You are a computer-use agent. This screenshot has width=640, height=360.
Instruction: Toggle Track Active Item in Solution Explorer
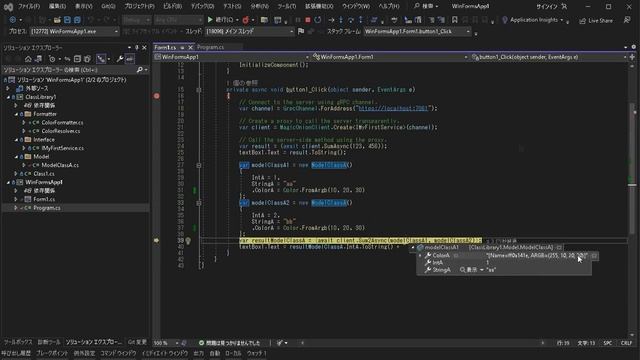pyautogui.click(x=101, y=59)
